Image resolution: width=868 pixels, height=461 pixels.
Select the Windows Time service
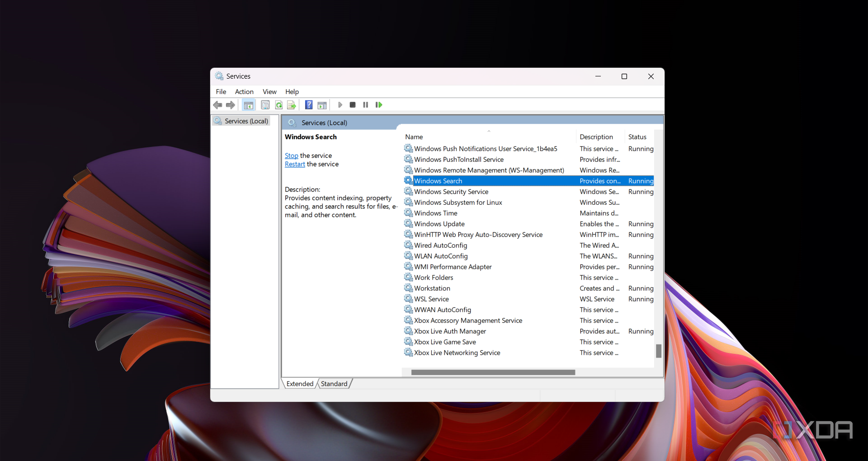[435, 213]
